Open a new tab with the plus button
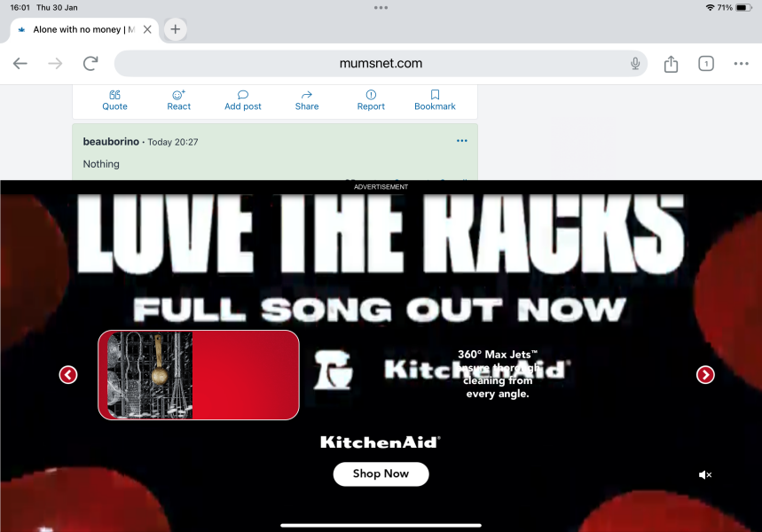This screenshot has width=762, height=532. pos(174,29)
